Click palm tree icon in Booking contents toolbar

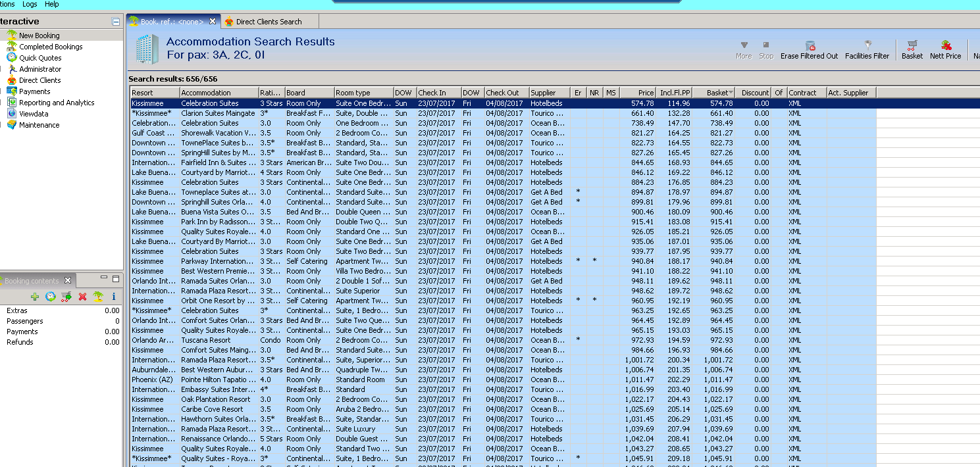[x=98, y=297]
